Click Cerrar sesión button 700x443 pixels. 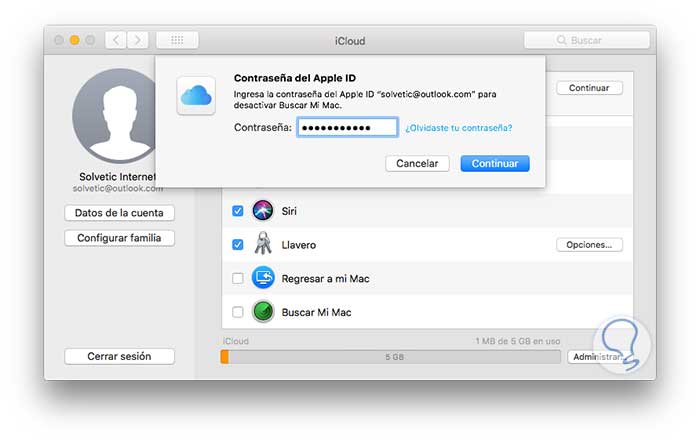[119, 356]
